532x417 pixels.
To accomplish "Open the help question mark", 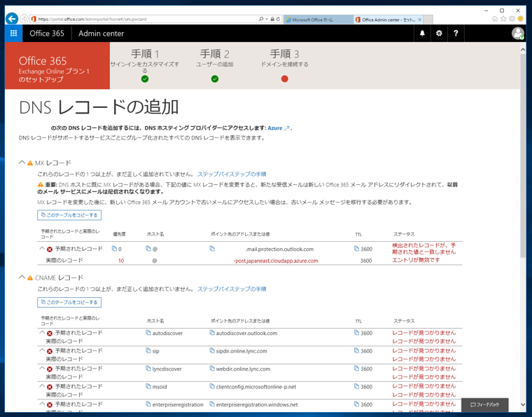I will click(x=456, y=33).
